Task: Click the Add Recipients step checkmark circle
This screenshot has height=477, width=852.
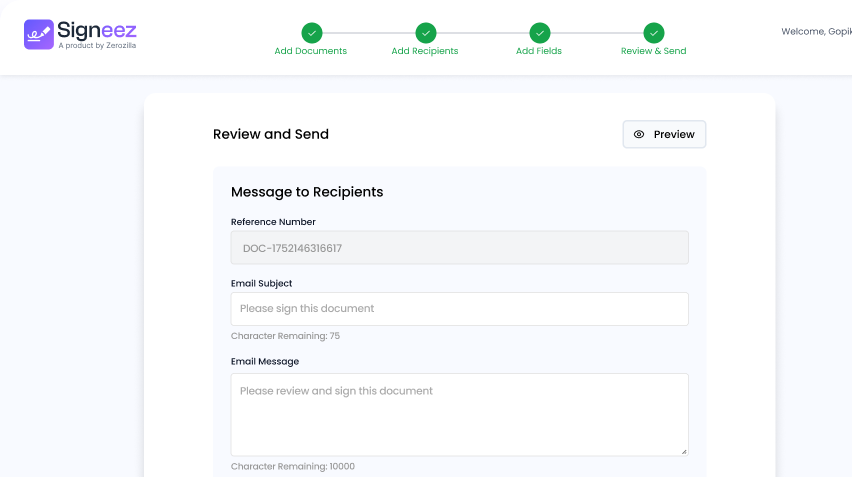Action: (x=425, y=33)
